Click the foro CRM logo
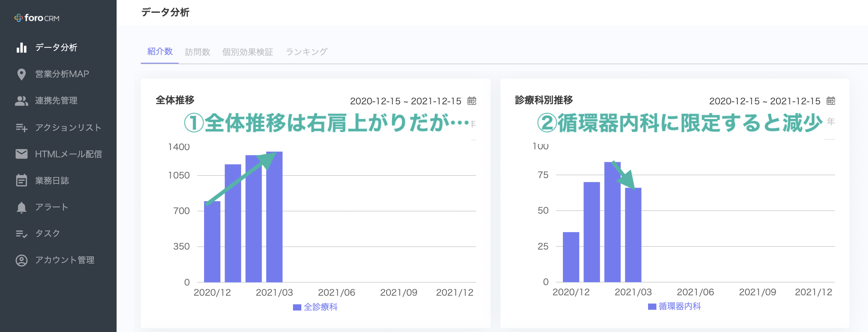The image size is (868, 332). point(37,18)
